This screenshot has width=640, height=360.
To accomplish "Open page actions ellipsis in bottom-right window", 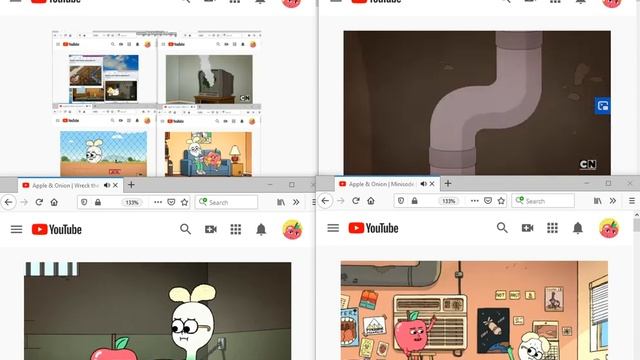I will [x=475, y=200].
